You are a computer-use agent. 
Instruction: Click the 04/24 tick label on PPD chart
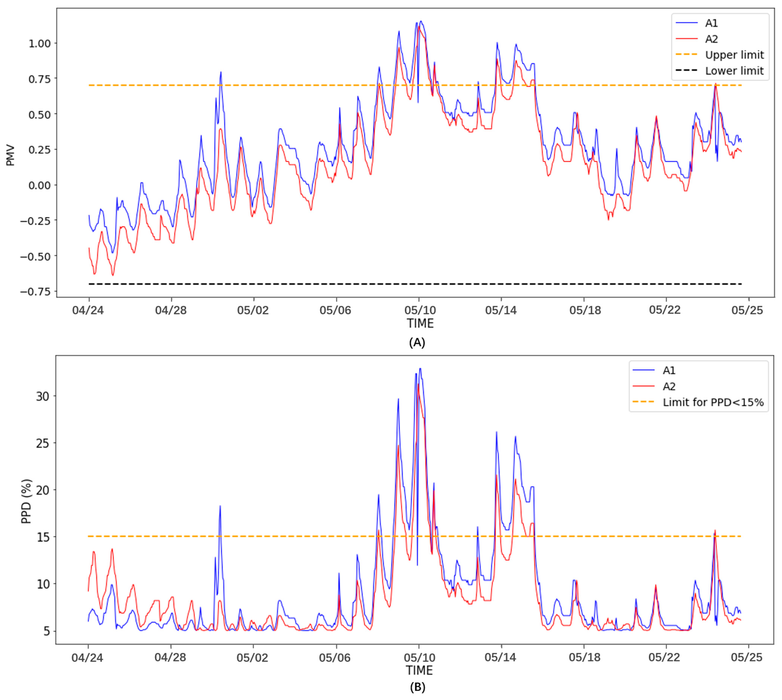87,657
